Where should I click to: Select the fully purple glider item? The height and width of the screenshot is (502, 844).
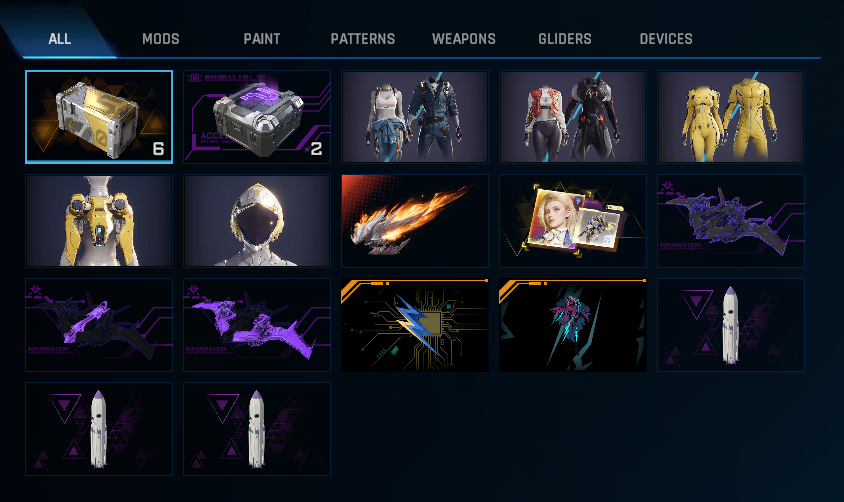(x=257, y=325)
